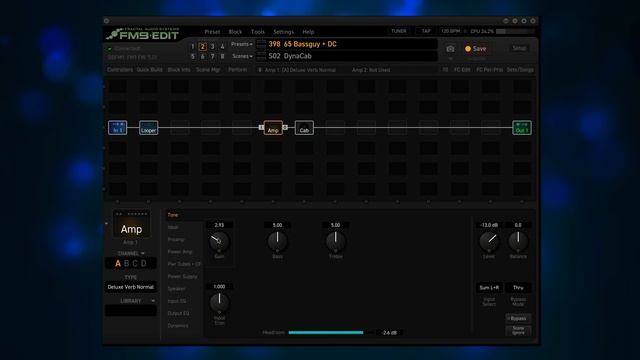Switch to amp channel D

[144, 264]
